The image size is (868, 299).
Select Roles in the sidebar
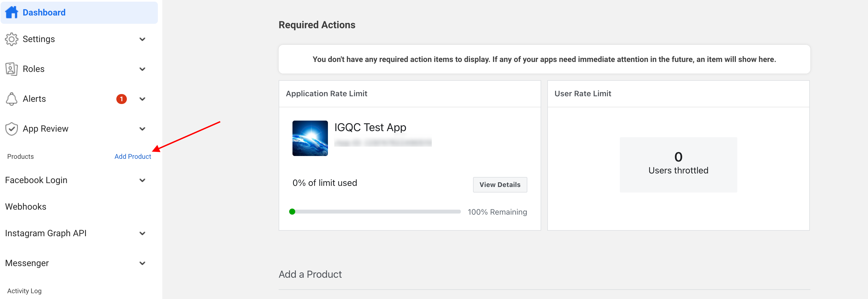coord(34,69)
